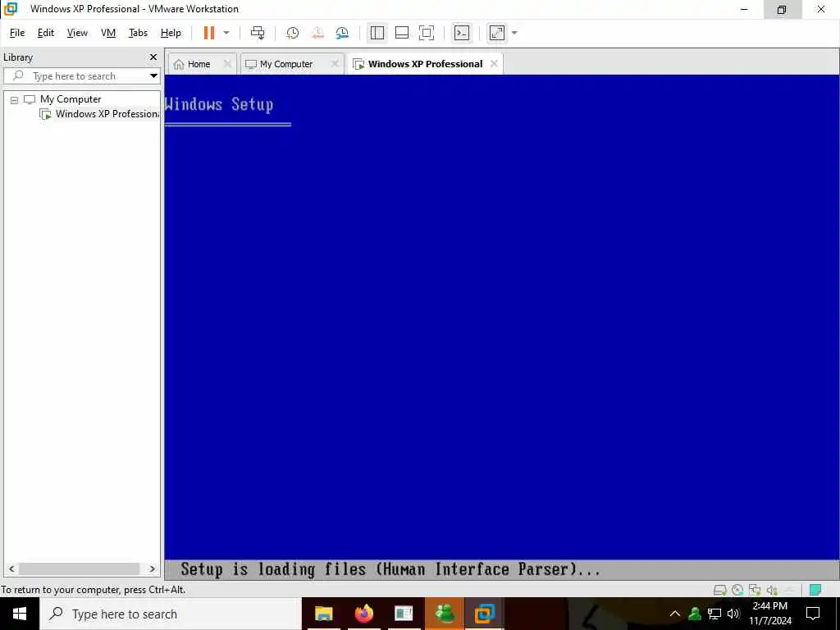
Task: Click the volume tray icon
Action: (x=733, y=614)
